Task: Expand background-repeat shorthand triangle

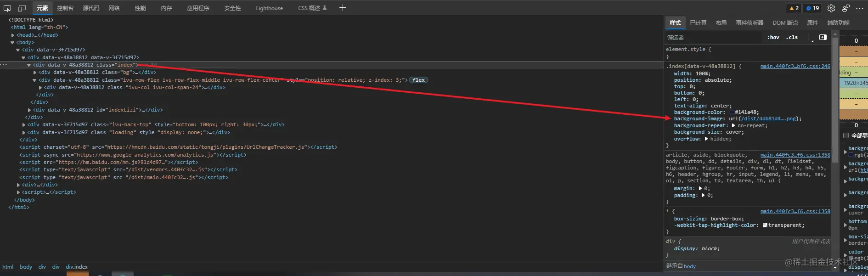Action: [733, 125]
